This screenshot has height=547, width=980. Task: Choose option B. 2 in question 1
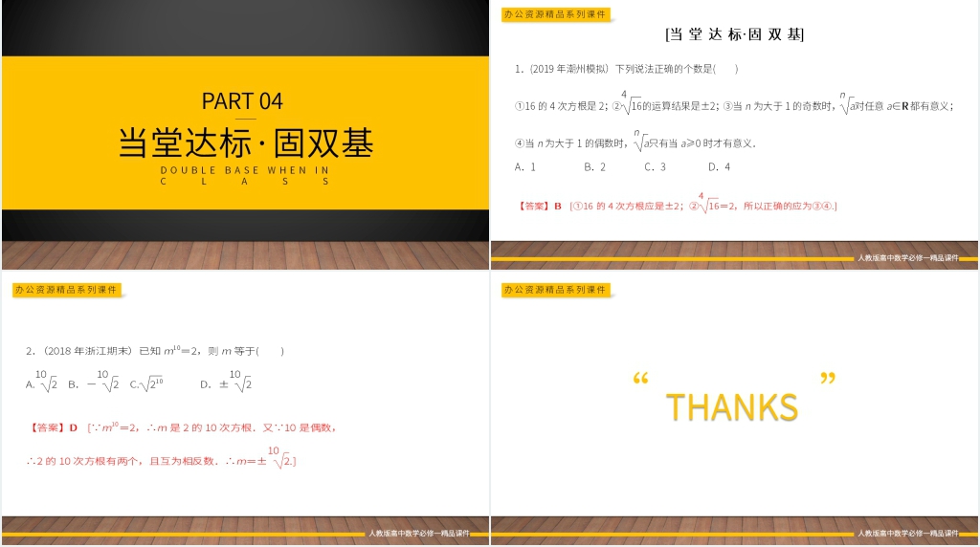click(x=594, y=166)
